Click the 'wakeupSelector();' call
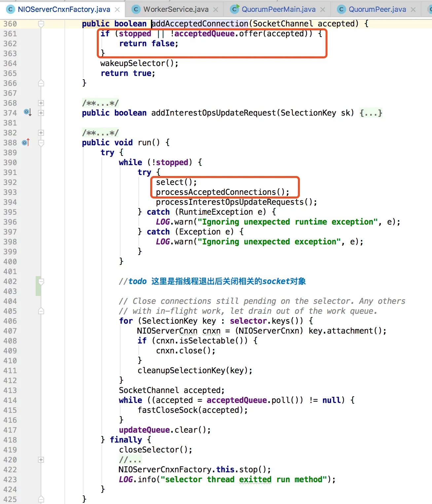Screen dimensions: 432x504 pyautogui.click(x=139, y=63)
